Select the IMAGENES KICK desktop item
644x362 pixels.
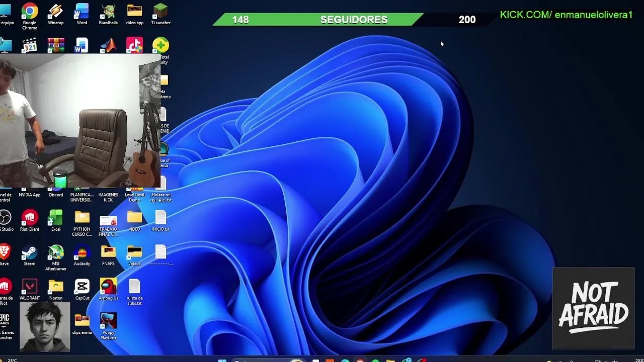coord(108,197)
